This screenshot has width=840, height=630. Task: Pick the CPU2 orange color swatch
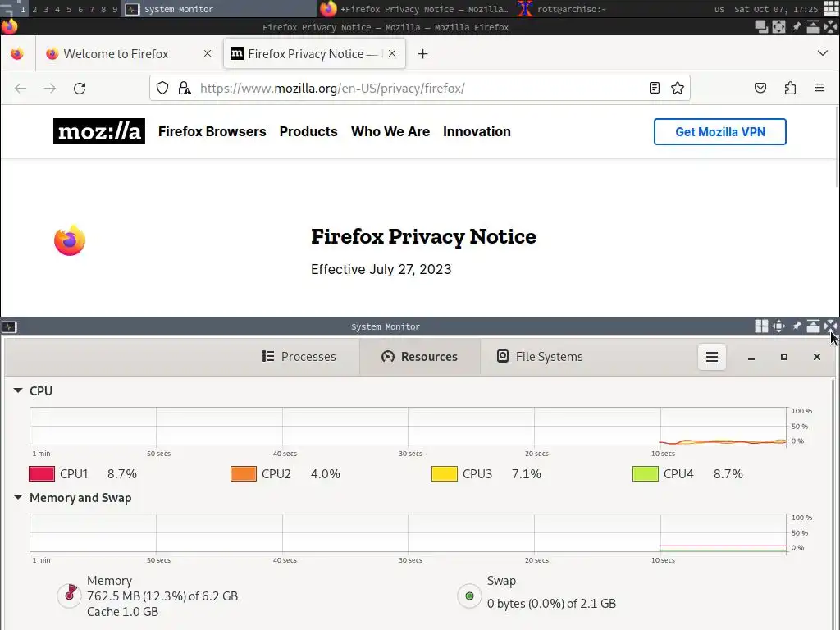(x=243, y=473)
